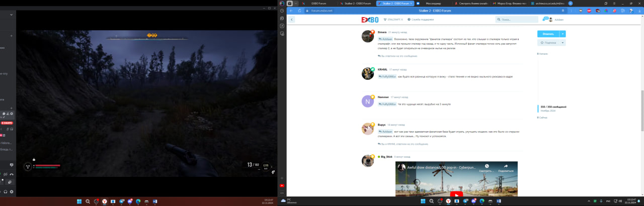Image resolution: width=644 pixels, height=206 pixels.
Task: Open the STALCRAFT: X header link
Action: pyautogui.click(x=394, y=20)
